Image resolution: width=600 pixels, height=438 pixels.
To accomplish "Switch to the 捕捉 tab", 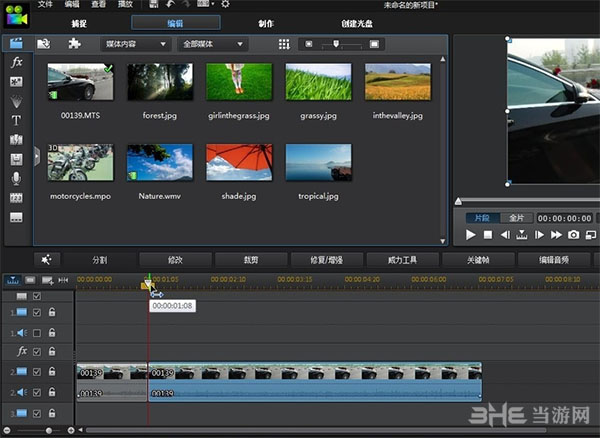I will [x=79, y=24].
